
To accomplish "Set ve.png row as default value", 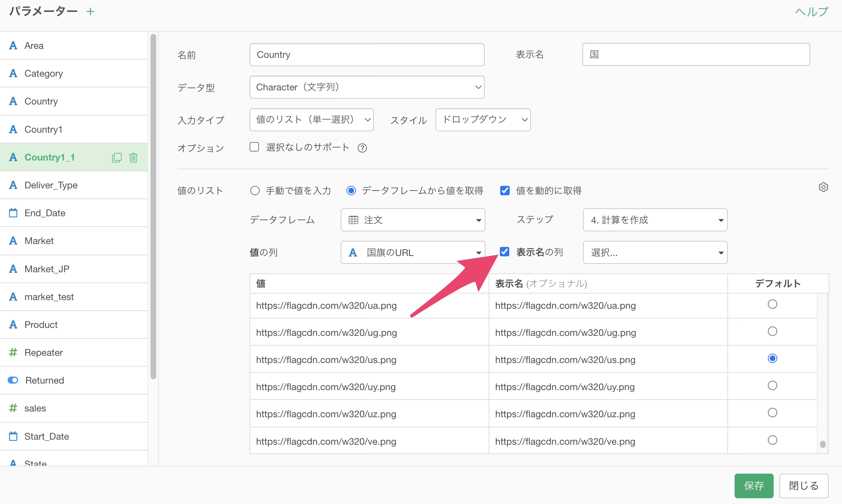I will pyautogui.click(x=773, y=440).
